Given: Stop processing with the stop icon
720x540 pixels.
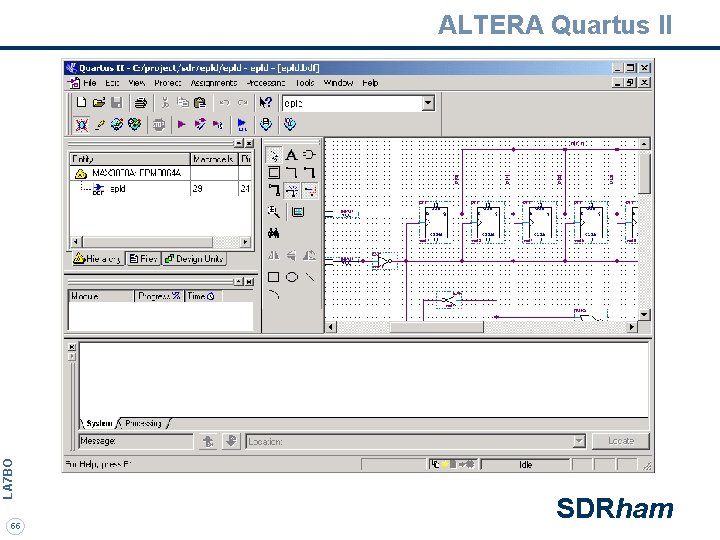Looking at the screenshot, I should [159, 124].
